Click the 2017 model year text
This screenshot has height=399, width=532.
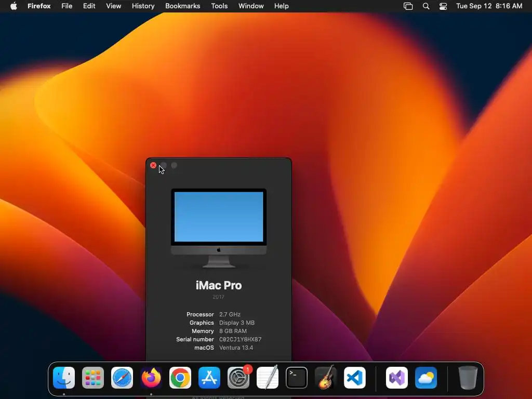[218, 297]
